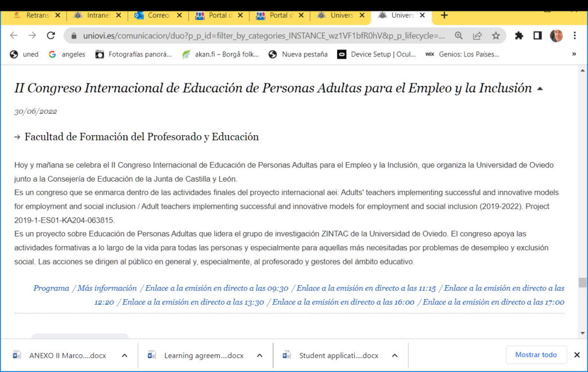Open Genios: Los Países bookmark
Viewport: 588px width, 372px height.
462,55
